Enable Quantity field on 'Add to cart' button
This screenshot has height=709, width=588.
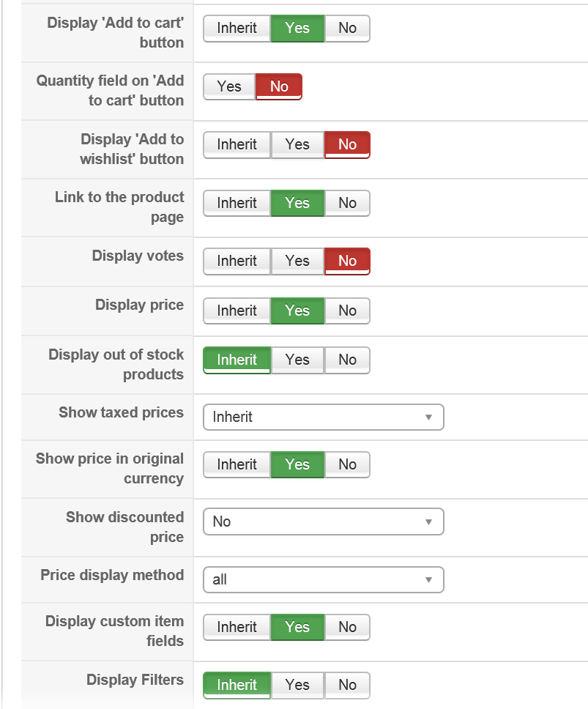click(229, 86)
